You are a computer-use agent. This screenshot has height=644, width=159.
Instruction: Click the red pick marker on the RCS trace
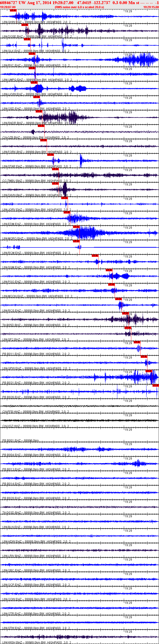tap(118, 299)
